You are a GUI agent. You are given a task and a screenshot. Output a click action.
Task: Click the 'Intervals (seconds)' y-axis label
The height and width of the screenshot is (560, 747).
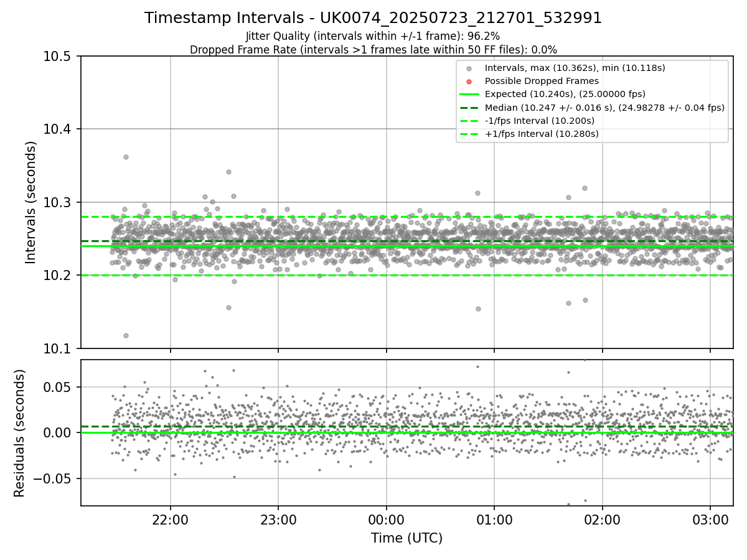(31, 202)
